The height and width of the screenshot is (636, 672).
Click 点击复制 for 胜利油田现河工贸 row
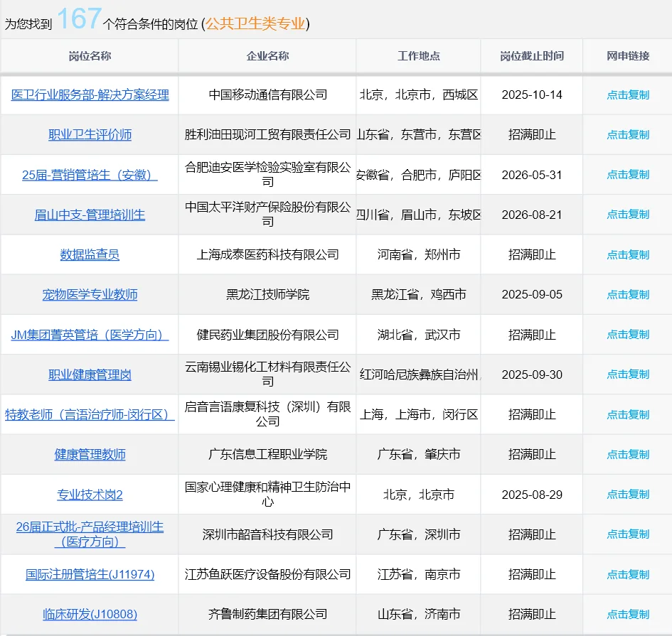point(629,134)
